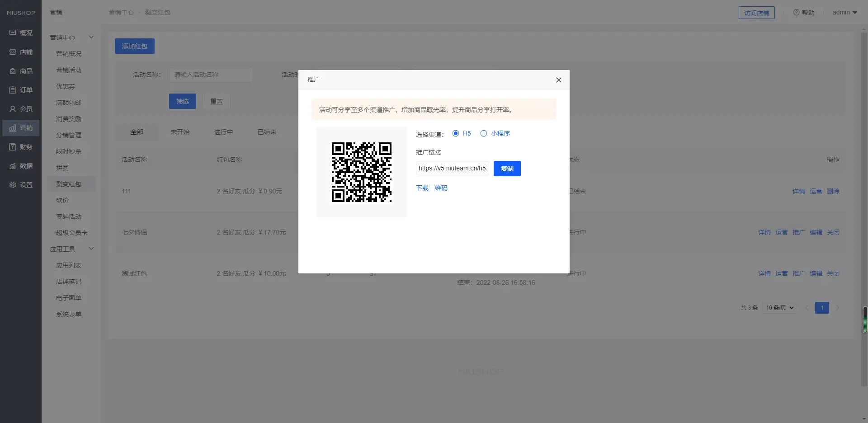This screenshot has height=423, width=868.
Task: Switch to the 进行中 status tab
Action: pos(223,132)
